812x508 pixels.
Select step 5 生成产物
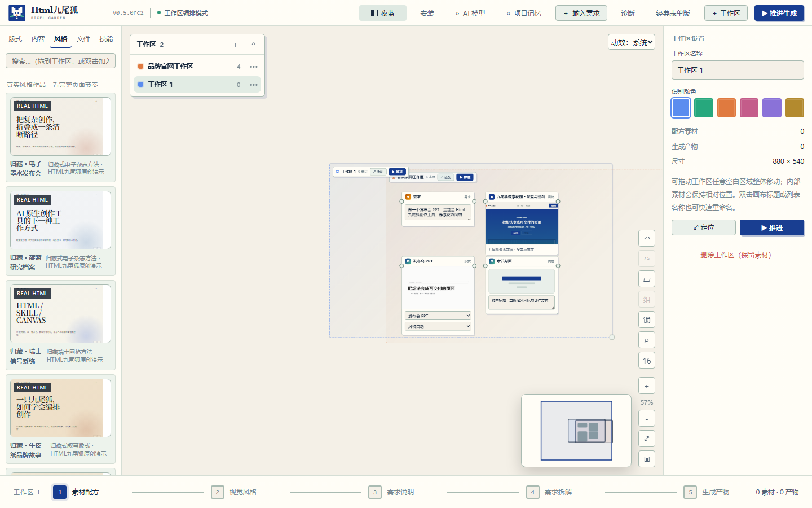(x=707, y=492)
